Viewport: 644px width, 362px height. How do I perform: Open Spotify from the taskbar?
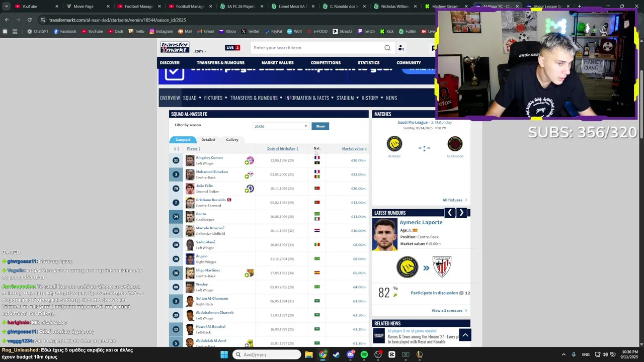click(364, 354)
